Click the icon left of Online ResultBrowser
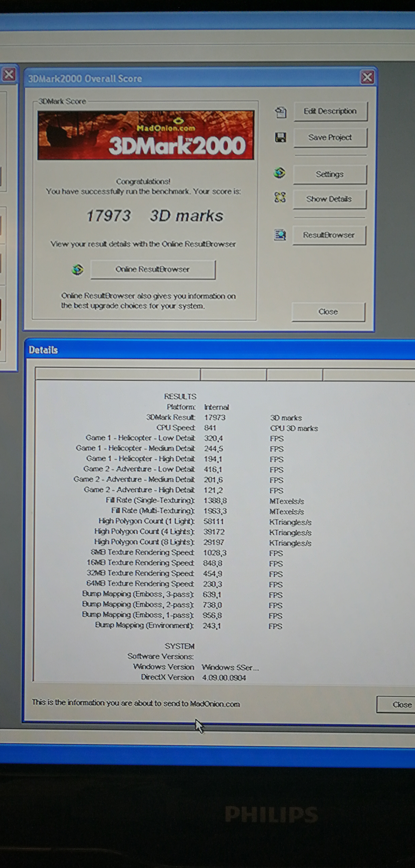Image resolution: width=415 pixels, height=868 pixels. click(78, 269)
